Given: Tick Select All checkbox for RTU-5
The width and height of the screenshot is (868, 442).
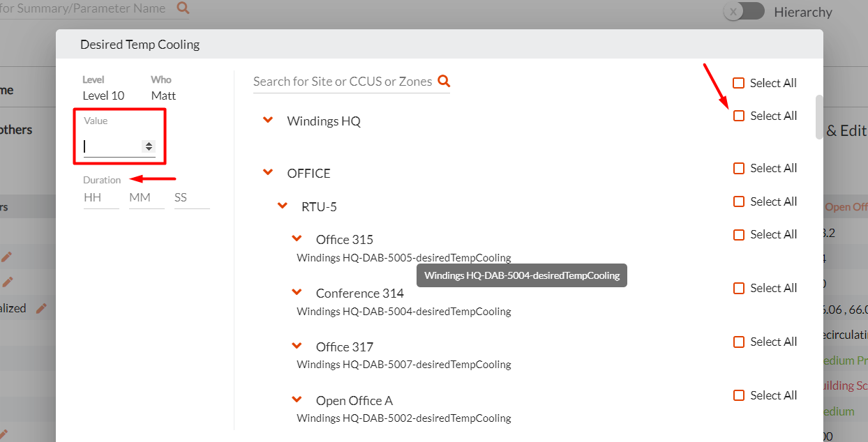Looking at the screenshot, I should pos(739,201).
